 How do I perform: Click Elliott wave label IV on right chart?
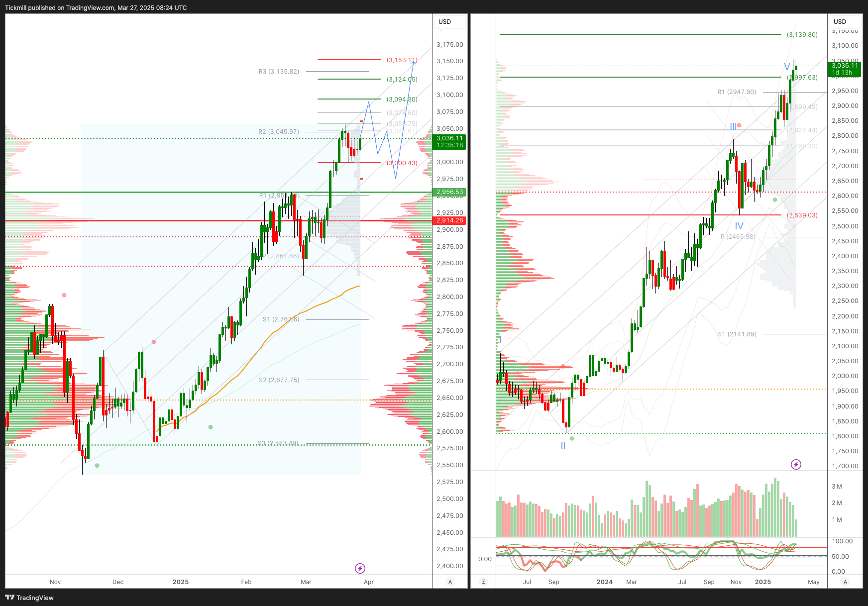click(739, 226)
